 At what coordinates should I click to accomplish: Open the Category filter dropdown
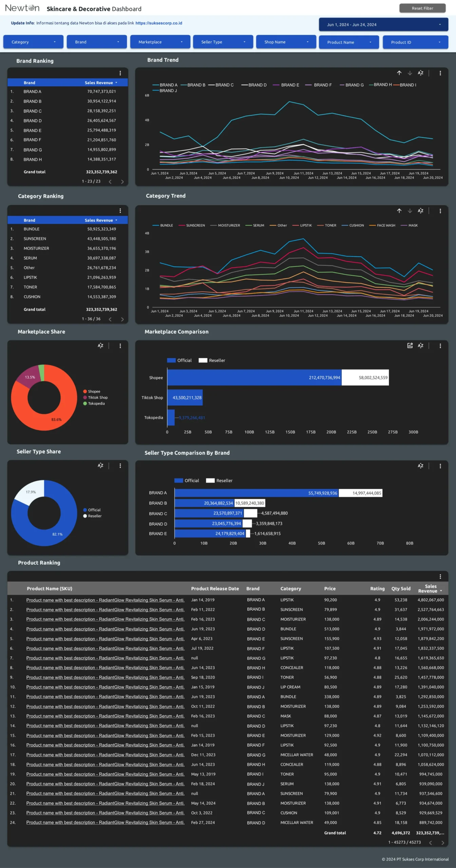coord(33,42)
